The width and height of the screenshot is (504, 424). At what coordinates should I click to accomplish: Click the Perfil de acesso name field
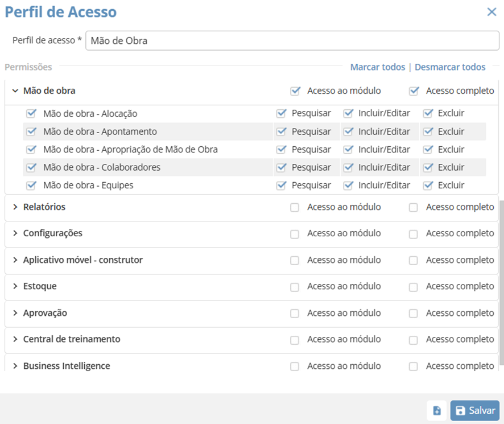292,41
